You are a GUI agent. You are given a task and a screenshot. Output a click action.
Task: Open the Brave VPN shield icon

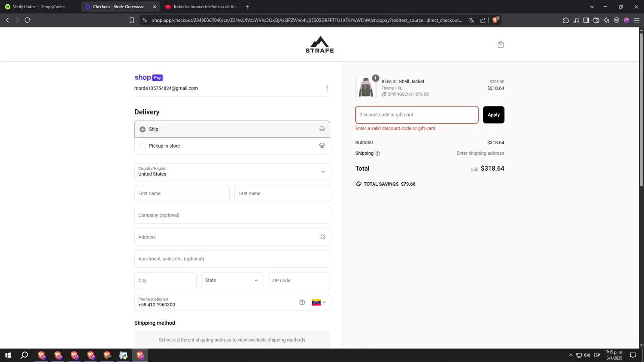(617, 20)
